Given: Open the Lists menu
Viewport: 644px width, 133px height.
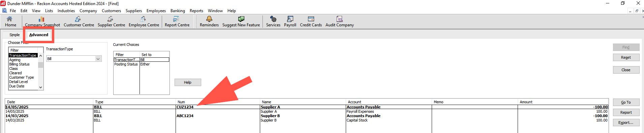Looking at the screenshot, I should (x=49, y=11).
